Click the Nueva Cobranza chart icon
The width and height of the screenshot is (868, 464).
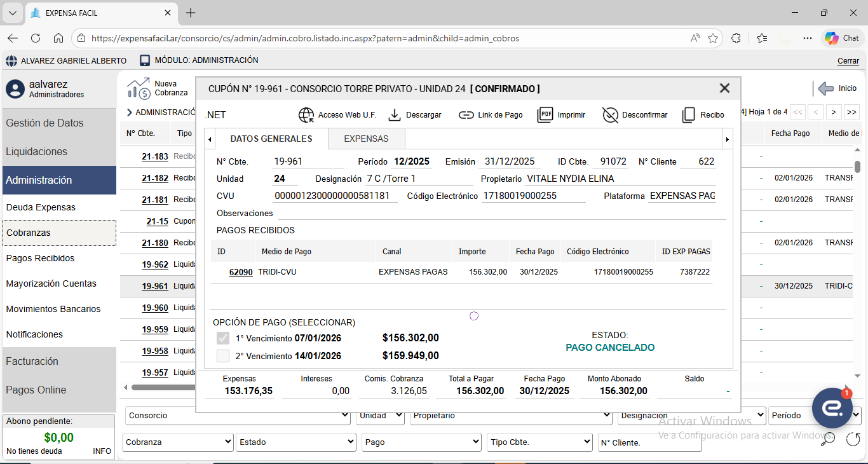(139, 88)
